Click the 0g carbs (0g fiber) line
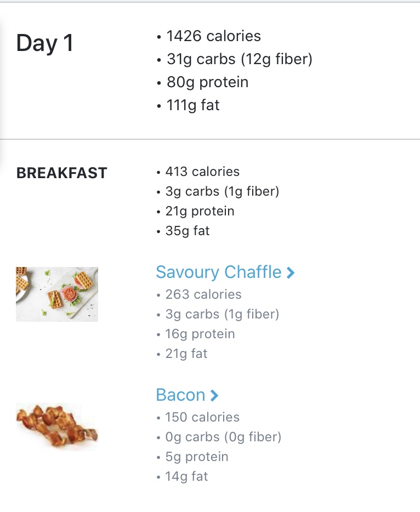The image size is (420, 512). point(223,437)
